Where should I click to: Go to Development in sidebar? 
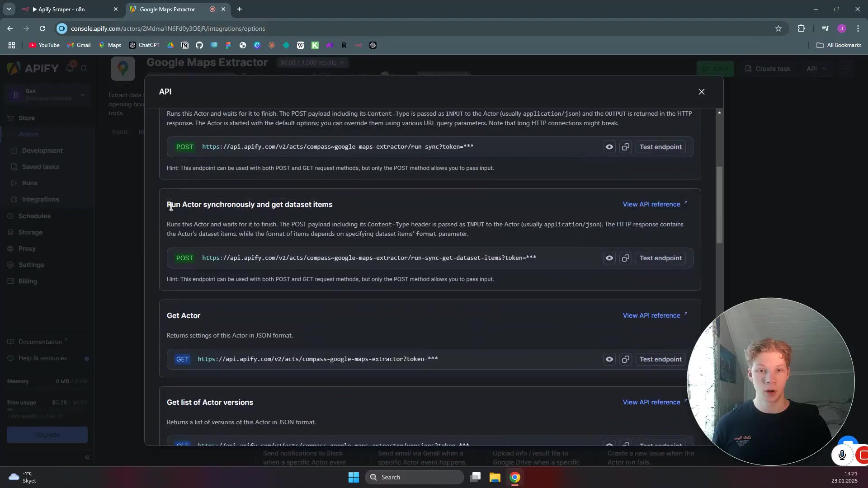click(42, 150)
